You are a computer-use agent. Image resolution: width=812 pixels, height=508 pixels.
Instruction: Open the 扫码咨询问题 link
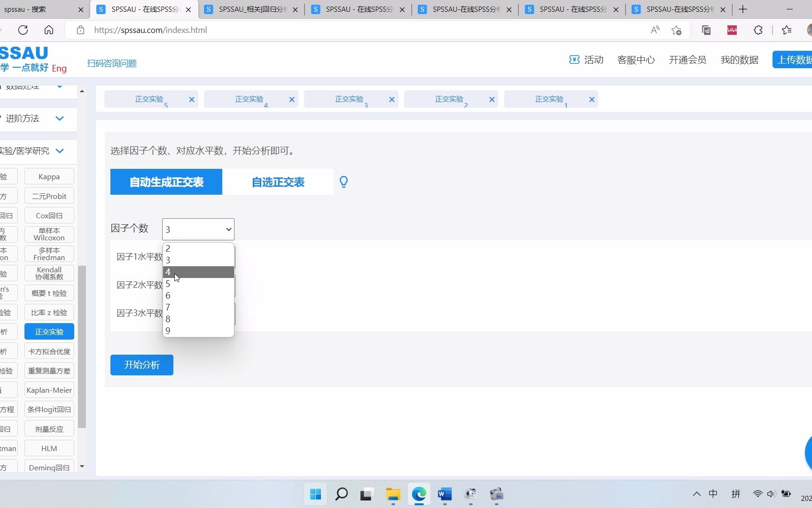pos(112,63)
